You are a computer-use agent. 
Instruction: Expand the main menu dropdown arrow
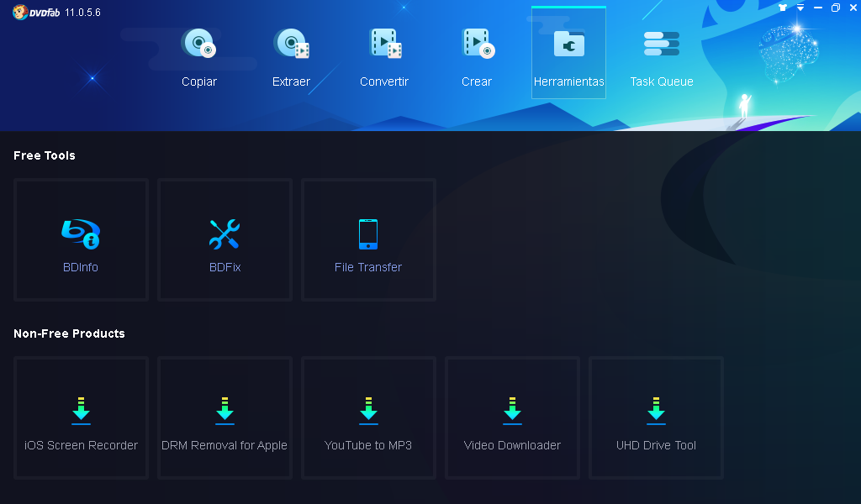coord(800,8)
